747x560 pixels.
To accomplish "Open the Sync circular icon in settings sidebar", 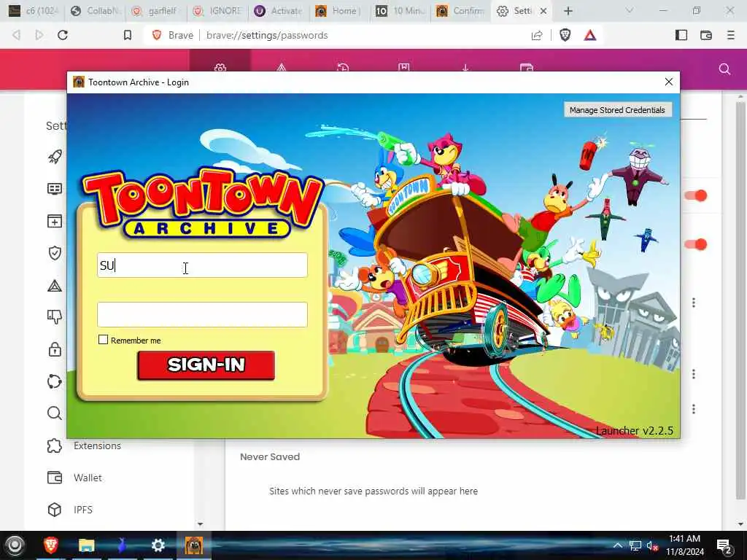I will pyautogui.click(x=55, y=381).
